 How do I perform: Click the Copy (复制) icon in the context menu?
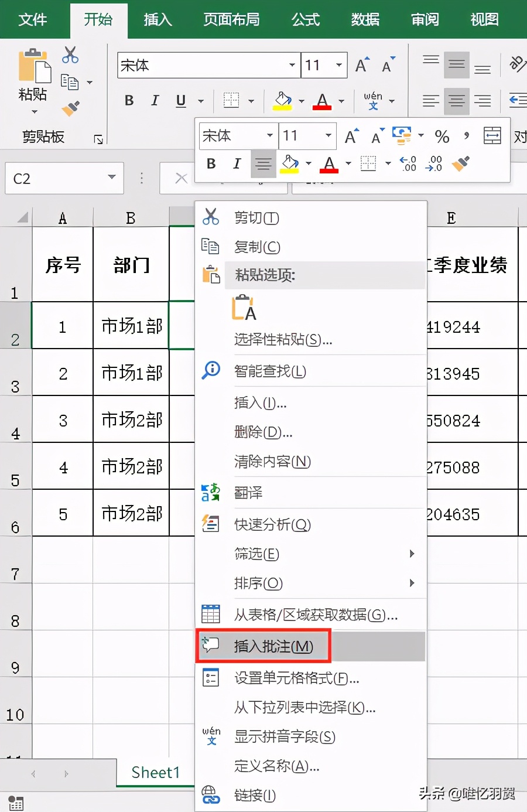coord(211,247)
